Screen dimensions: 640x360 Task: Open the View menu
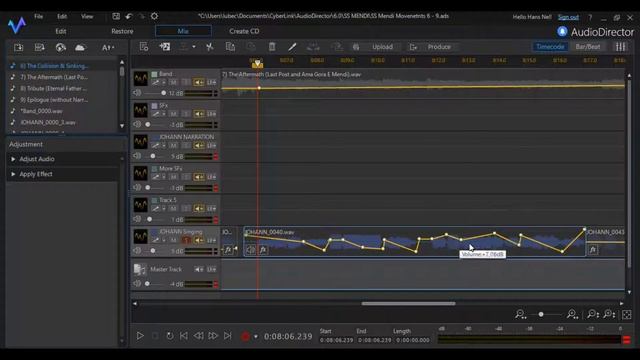[x=87, y=16]
